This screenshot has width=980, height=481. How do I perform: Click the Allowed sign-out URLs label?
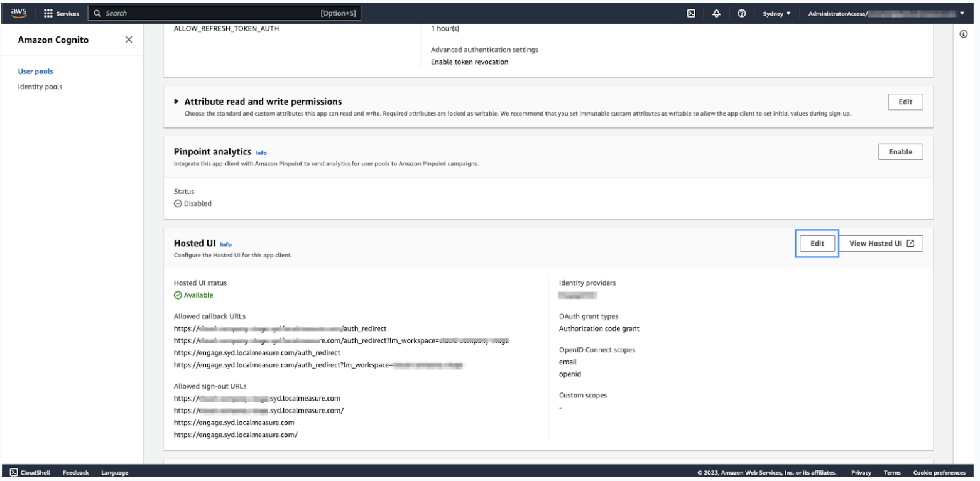pos(210,386)
